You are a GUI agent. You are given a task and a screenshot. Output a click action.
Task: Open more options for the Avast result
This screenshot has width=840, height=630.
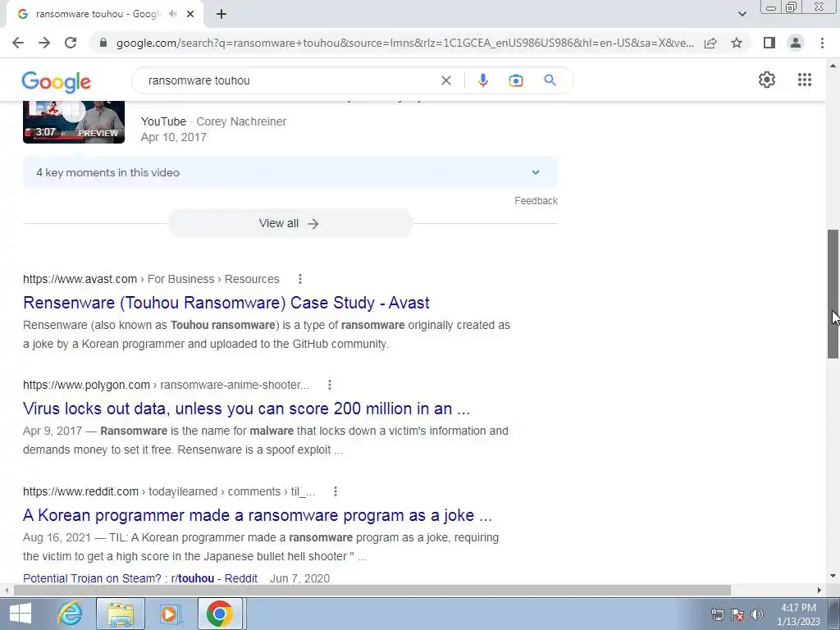(300, 279)
